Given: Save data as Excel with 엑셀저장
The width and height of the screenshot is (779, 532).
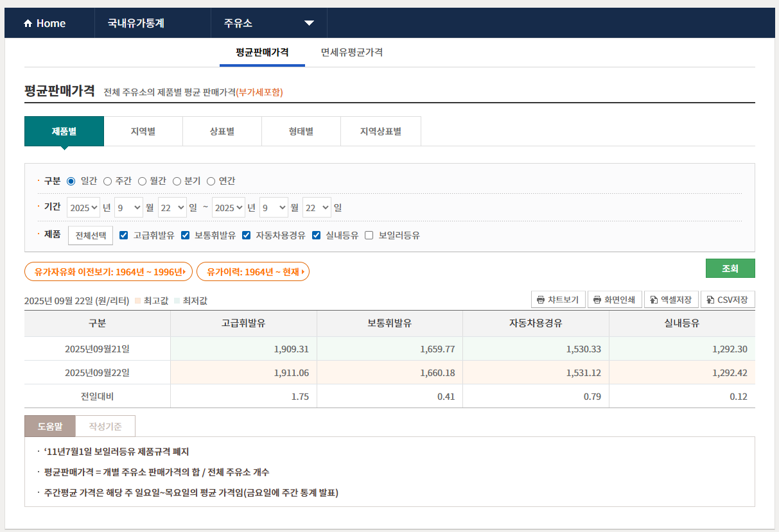Looking at the screenshot, I should coord(670,300).
